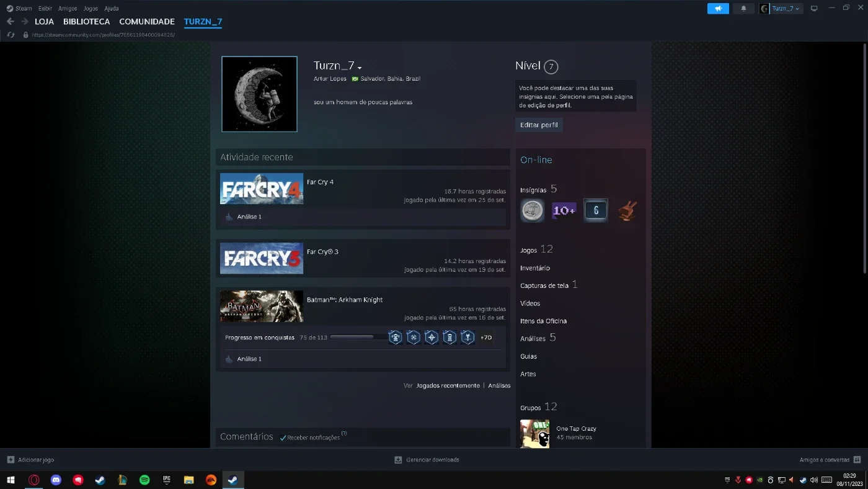Open the Artes link
This screenshot has width=868, height=489.
tap(528, 374)
